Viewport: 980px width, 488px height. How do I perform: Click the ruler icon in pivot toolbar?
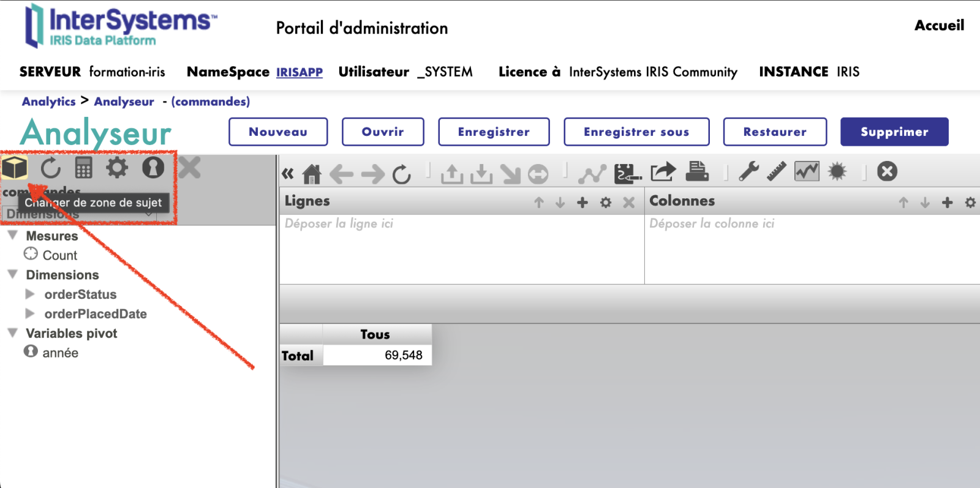pyautogui.click(x=776, y=171)
